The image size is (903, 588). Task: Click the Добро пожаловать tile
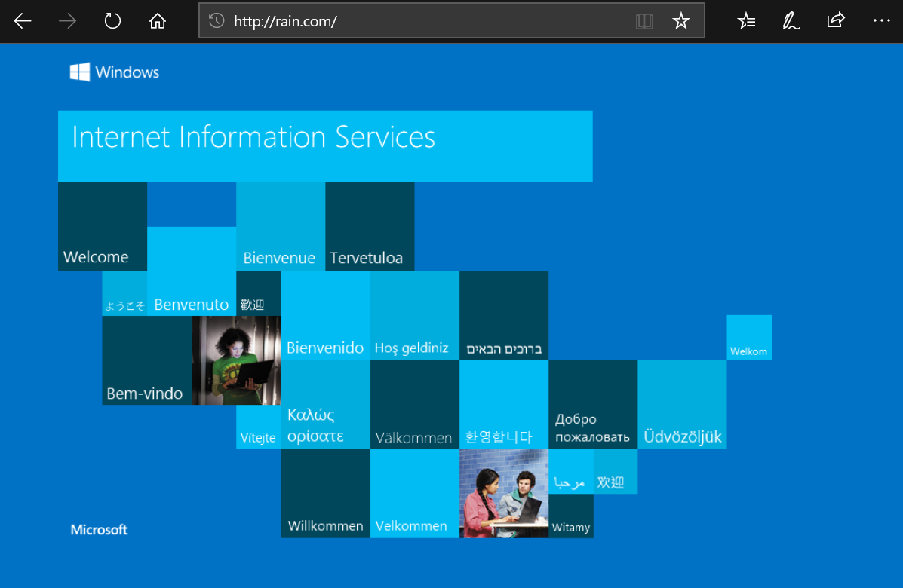coord(593,405)
